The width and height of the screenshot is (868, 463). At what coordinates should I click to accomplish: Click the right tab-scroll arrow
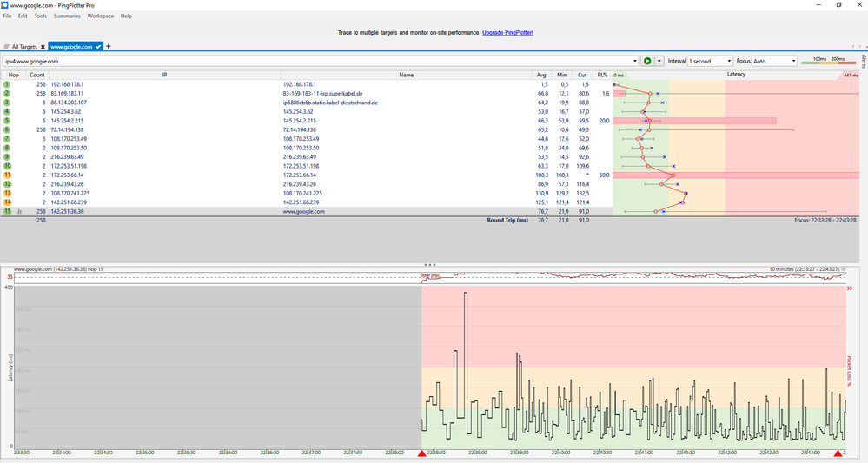(859, 46)
